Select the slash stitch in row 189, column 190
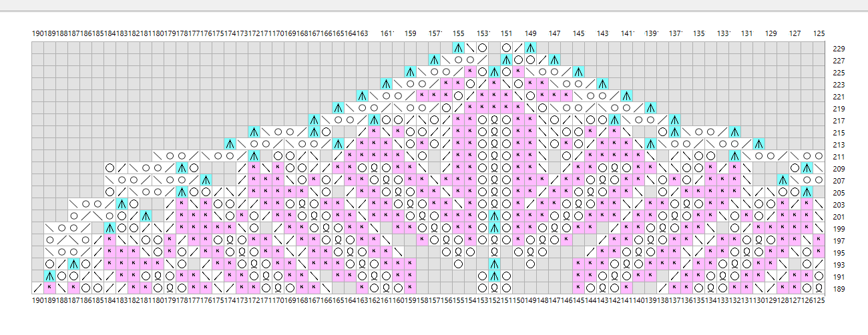This screenshot has height=335, width=868. 37,288
